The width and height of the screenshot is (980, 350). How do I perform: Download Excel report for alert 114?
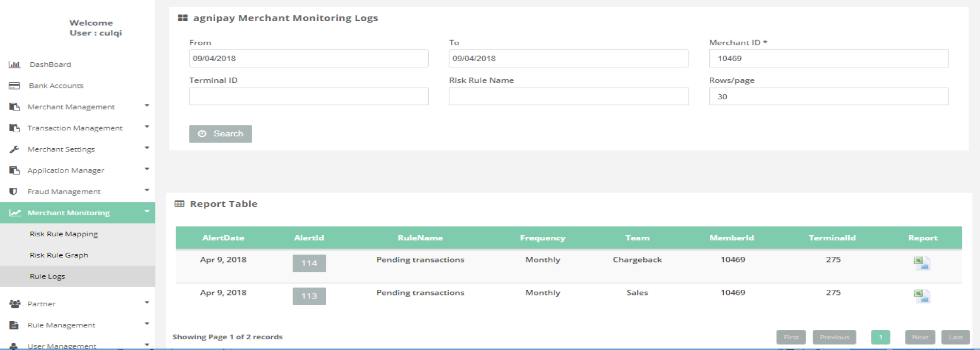[921, 263]
